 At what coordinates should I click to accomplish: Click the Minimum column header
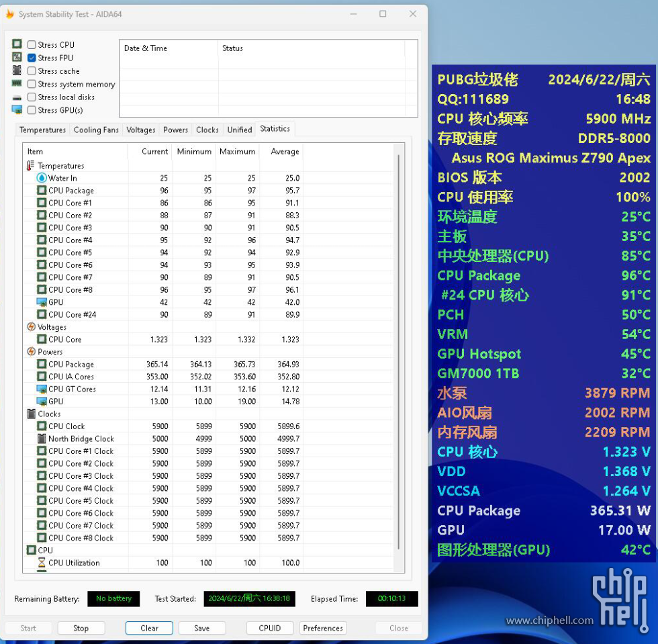[x=194, y=151]
